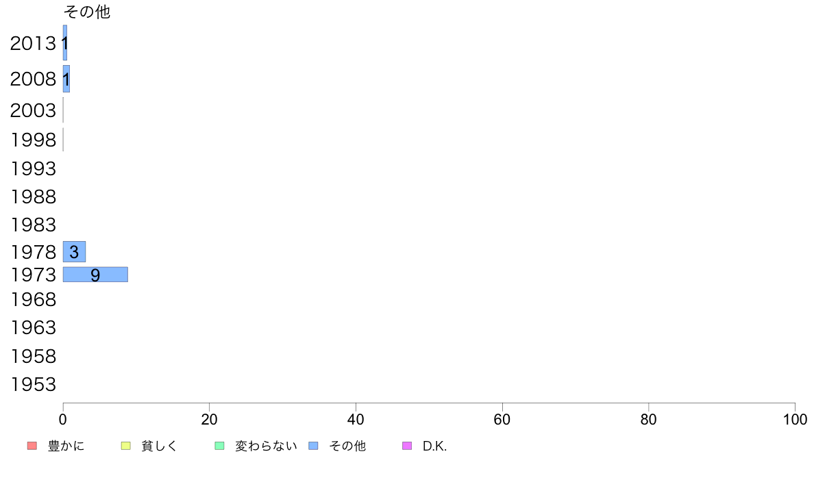Click the red 豊かに legend swatch
This screenshot has height=504, width=814.
tap(32, 446)
